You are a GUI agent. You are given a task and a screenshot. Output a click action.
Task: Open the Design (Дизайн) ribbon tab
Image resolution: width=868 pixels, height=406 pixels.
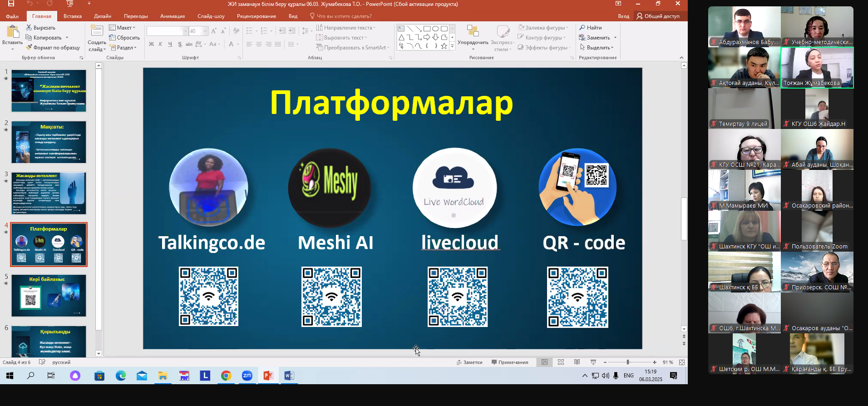click(103, 16)
